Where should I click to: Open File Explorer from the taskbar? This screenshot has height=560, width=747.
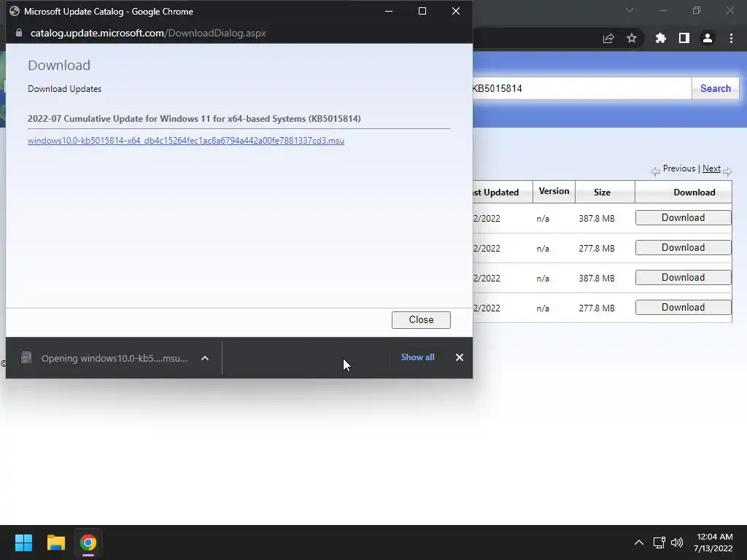55,542
